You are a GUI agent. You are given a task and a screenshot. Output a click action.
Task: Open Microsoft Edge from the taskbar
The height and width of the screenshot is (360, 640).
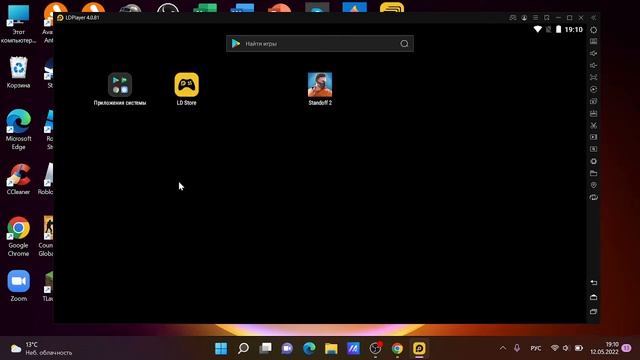[x=309, y=348]
